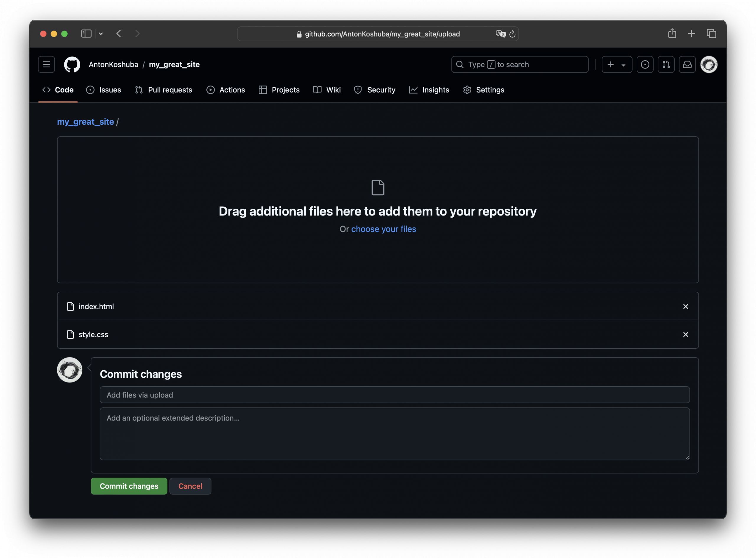Open the Security tab
This screenshot has height=558, width=756.
click(x=375, y=90)
